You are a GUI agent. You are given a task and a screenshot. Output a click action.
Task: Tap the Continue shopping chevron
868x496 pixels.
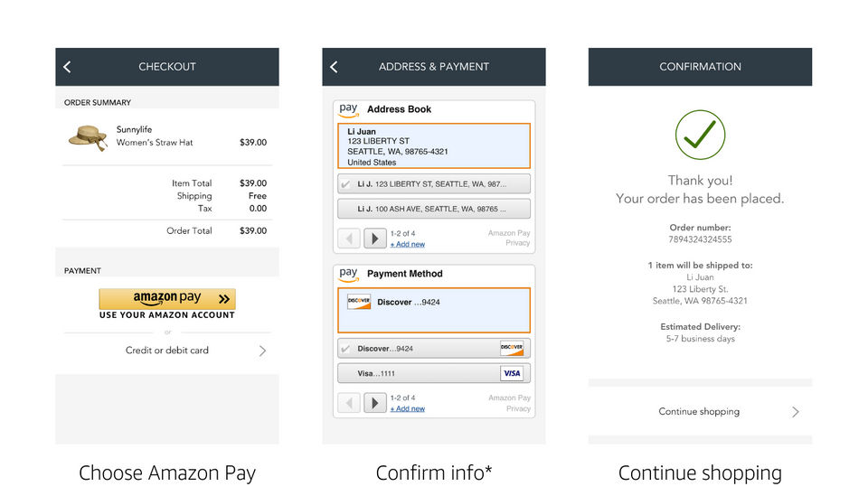796,412
